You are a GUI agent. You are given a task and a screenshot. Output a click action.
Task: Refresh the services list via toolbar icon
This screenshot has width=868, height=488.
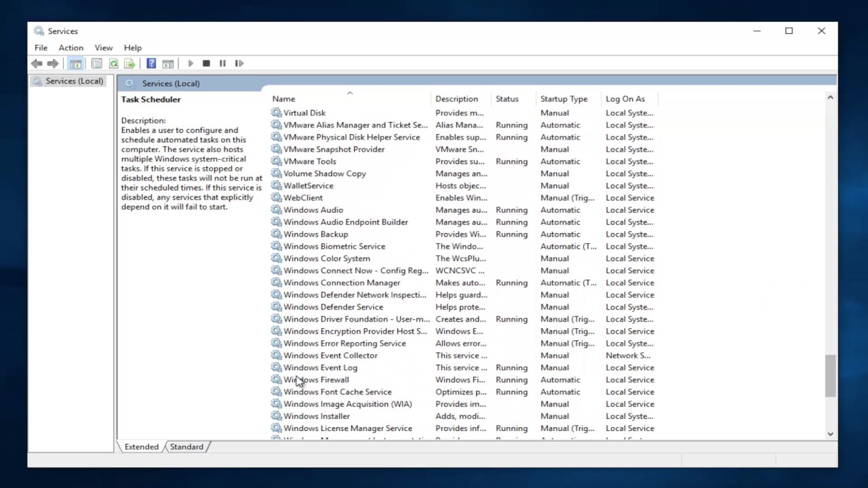[113, 64]
